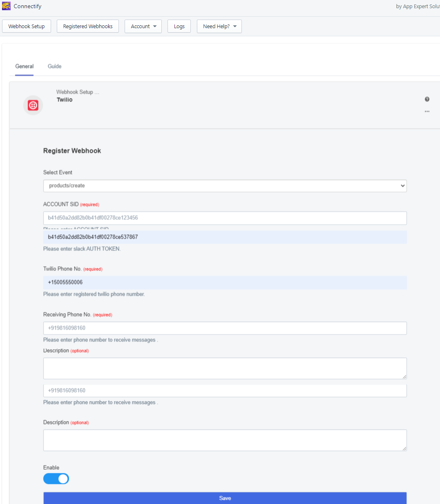Click the input directly under Receiving Phone No. label

point(225,328)
